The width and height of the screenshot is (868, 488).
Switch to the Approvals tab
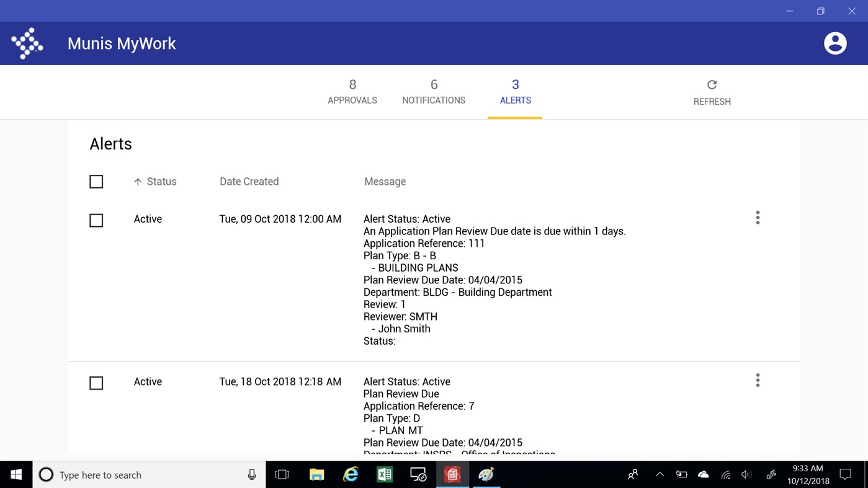tap(352, 92)
